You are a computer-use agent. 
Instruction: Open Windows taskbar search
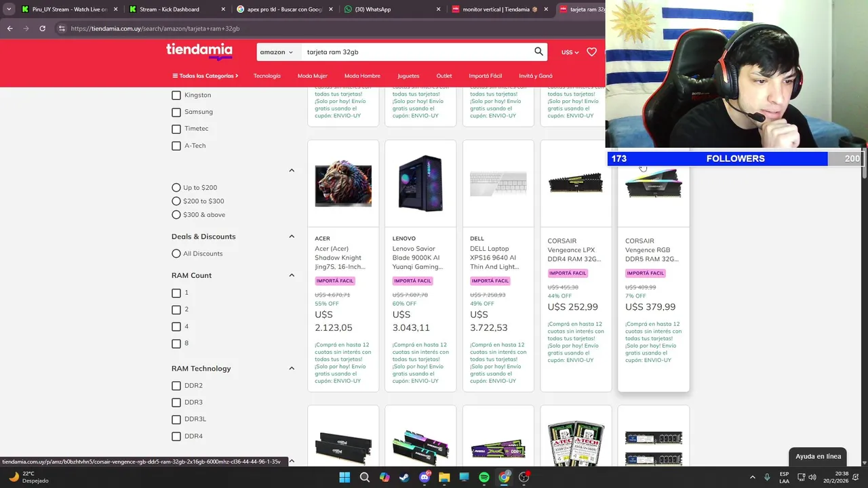click(364, 477)
